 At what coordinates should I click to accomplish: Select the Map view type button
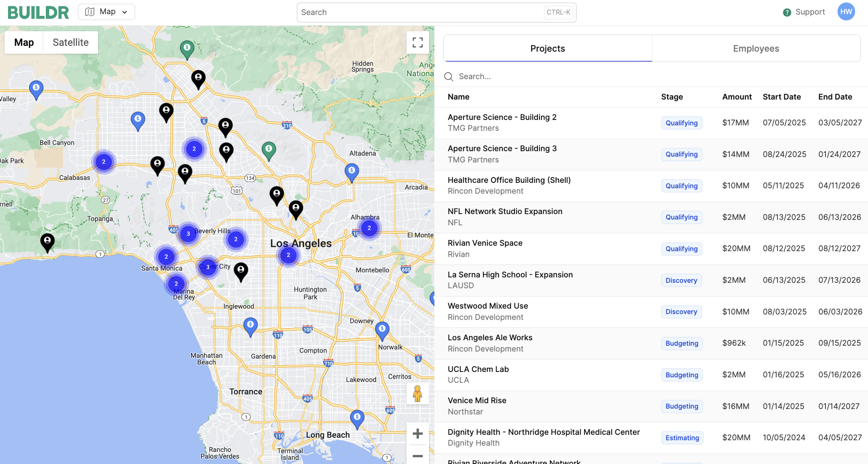24,42
